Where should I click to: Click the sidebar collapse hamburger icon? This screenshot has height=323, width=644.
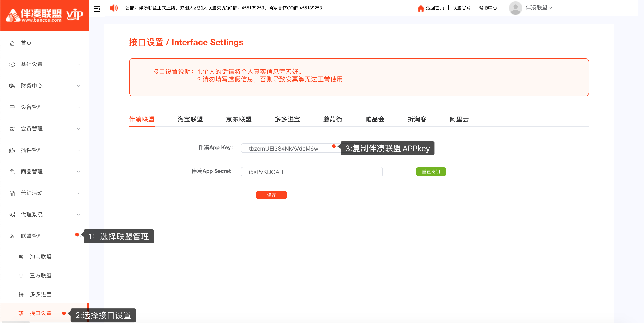[97, 9]
